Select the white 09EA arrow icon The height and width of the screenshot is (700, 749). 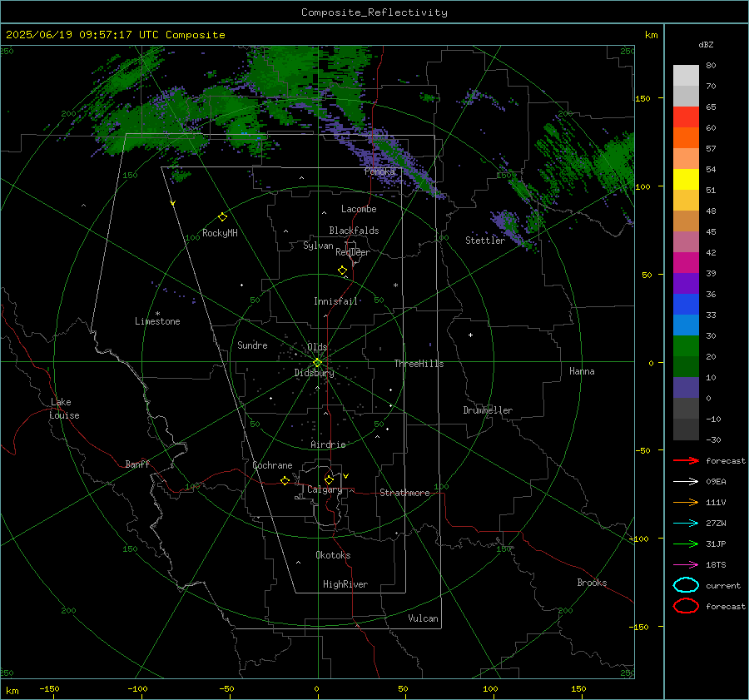click(686, 481)
